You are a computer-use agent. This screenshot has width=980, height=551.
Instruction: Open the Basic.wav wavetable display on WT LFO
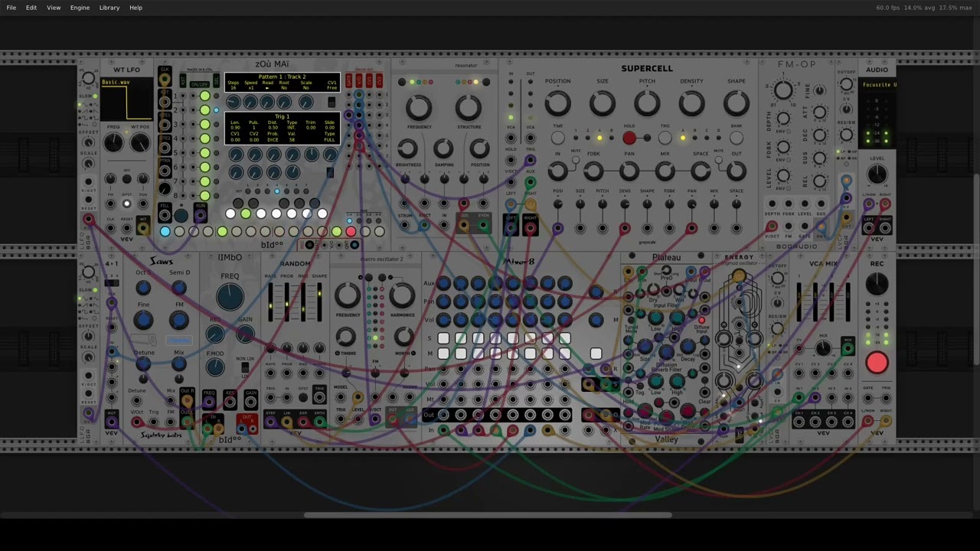coord(126,100)
